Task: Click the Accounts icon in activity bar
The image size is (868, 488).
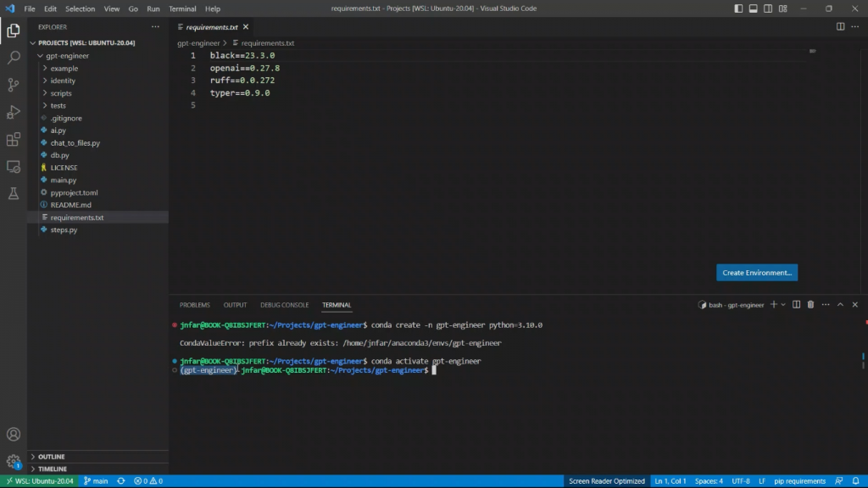Action: [14, 435]
